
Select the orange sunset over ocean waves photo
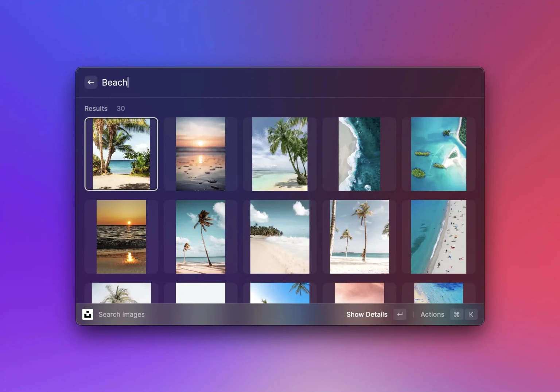click(121, 237)
